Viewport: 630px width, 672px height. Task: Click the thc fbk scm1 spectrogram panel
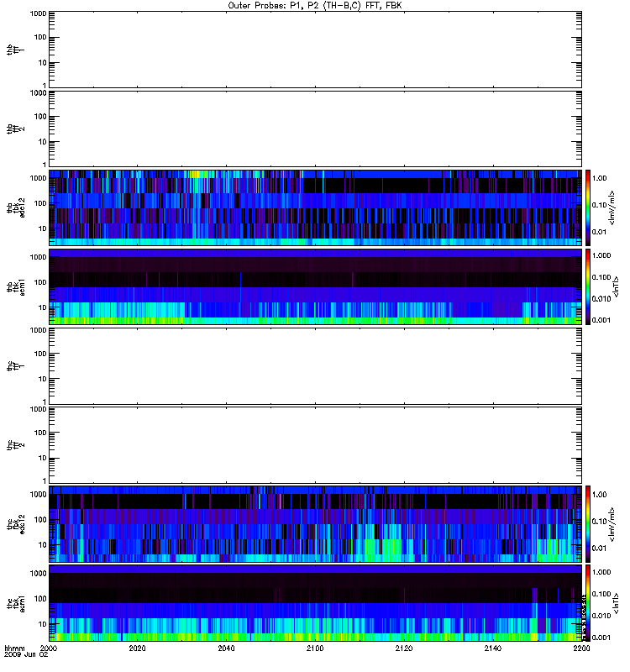315,603
